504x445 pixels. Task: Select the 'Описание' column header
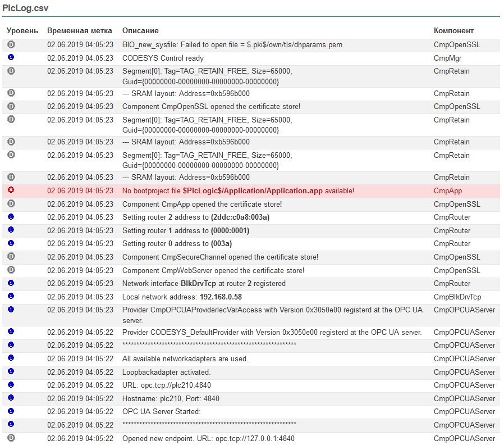(140, 31)
